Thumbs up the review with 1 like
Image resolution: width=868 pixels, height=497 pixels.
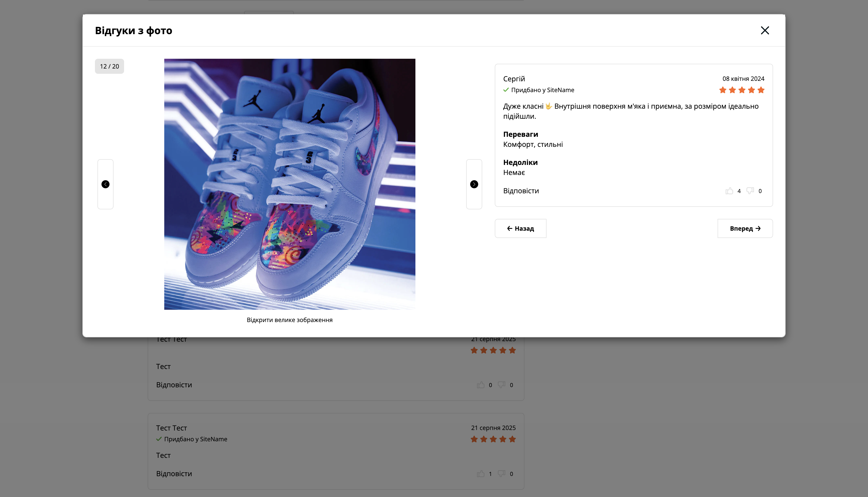pos(480,474)
